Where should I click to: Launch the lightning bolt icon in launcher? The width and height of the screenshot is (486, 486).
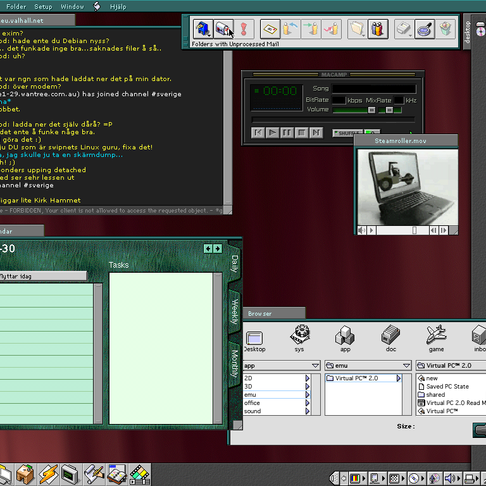click(x=49, y=475)
